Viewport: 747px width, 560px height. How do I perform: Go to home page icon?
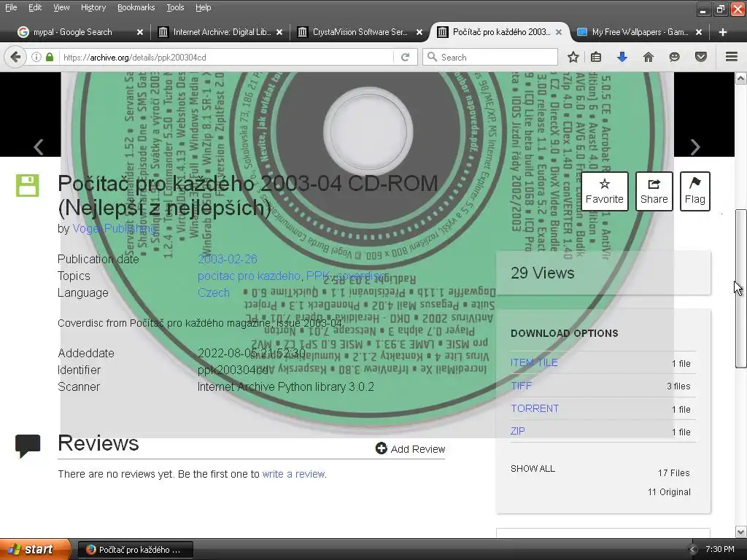649,57
